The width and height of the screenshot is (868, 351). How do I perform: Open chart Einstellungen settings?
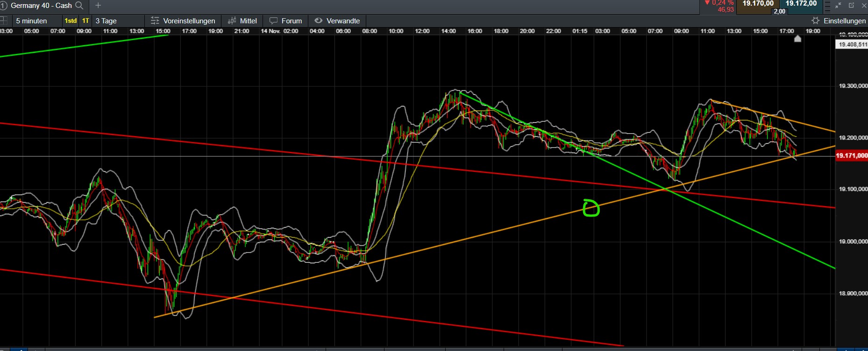coord(839,21)
